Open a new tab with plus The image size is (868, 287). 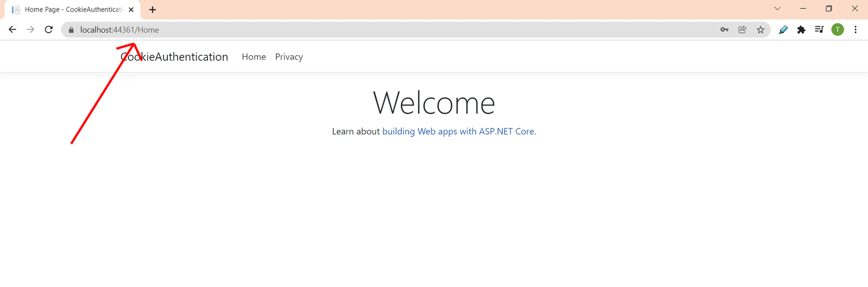[x=153, y=9]
